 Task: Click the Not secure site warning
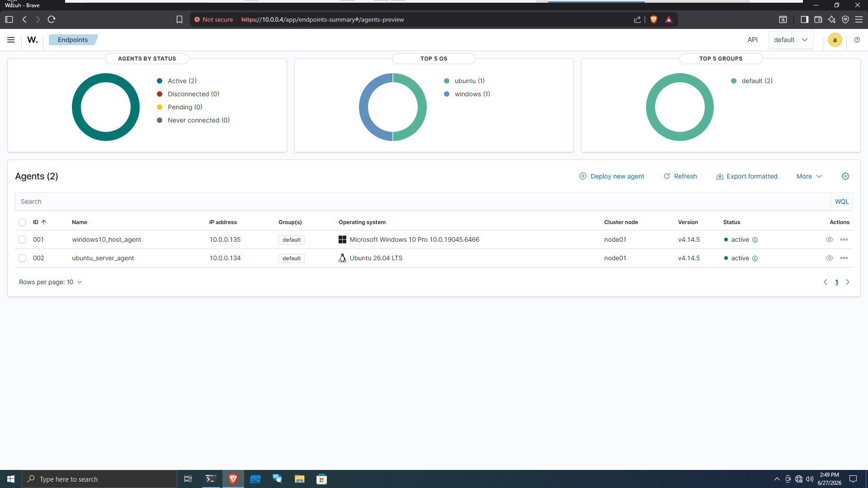point(213,19)
